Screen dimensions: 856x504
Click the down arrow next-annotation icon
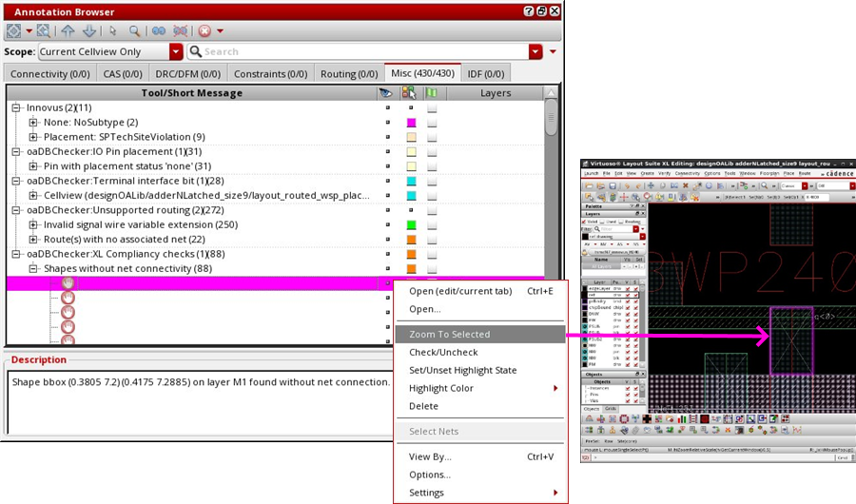(x=88, y=31)
